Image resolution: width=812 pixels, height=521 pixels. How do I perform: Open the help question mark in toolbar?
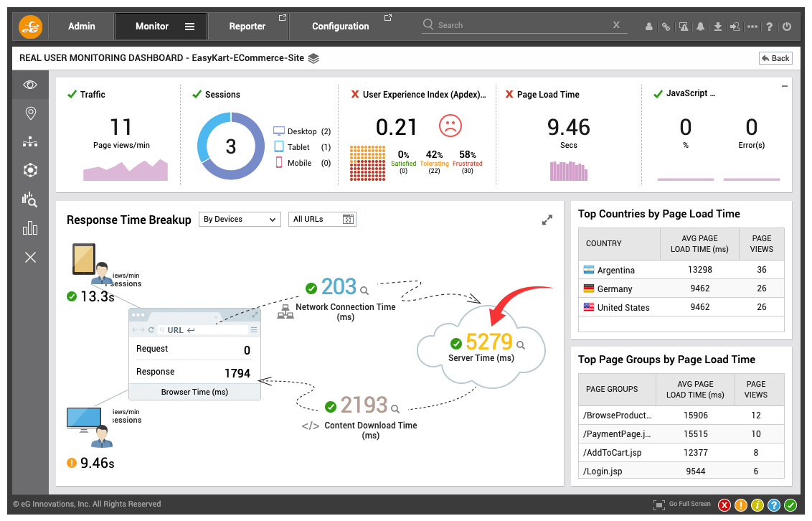(770, 27)
